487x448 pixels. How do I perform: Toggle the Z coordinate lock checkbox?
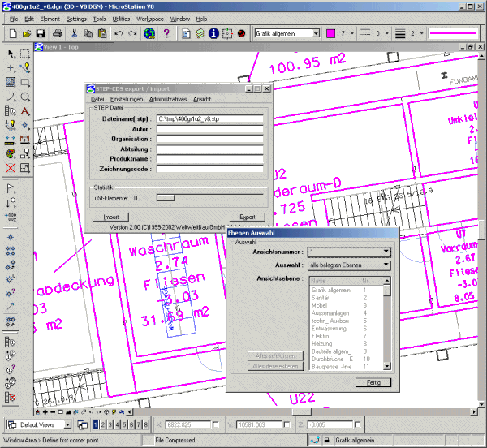tap(358, 424)
